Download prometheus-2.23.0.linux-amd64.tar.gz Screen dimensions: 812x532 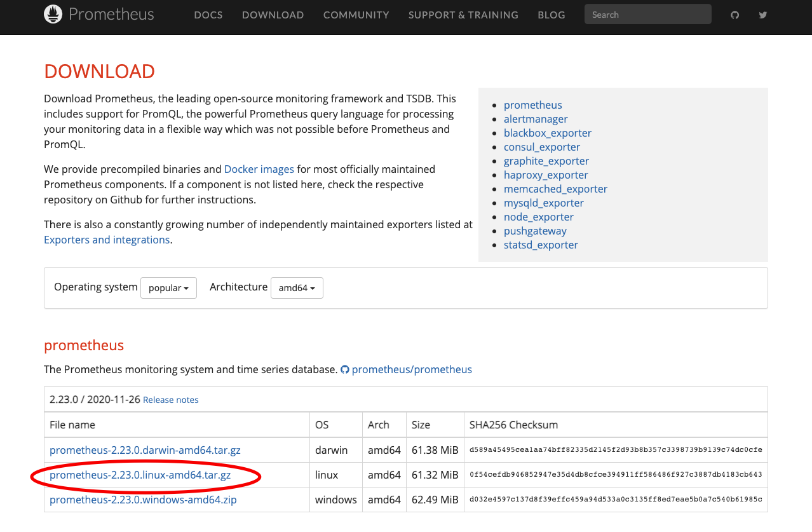pyautogui.click(x=140, y=475)
